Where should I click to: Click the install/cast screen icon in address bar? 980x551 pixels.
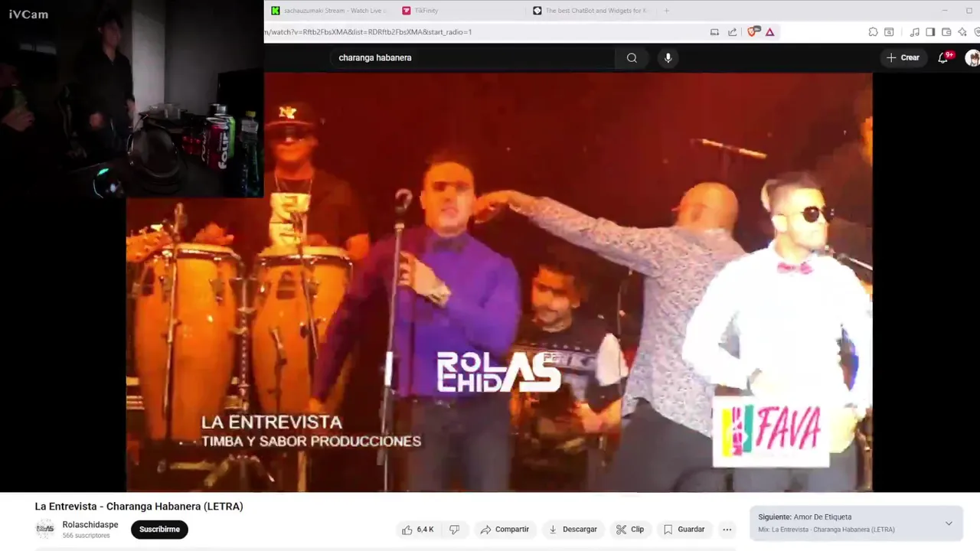pos(714,32)
